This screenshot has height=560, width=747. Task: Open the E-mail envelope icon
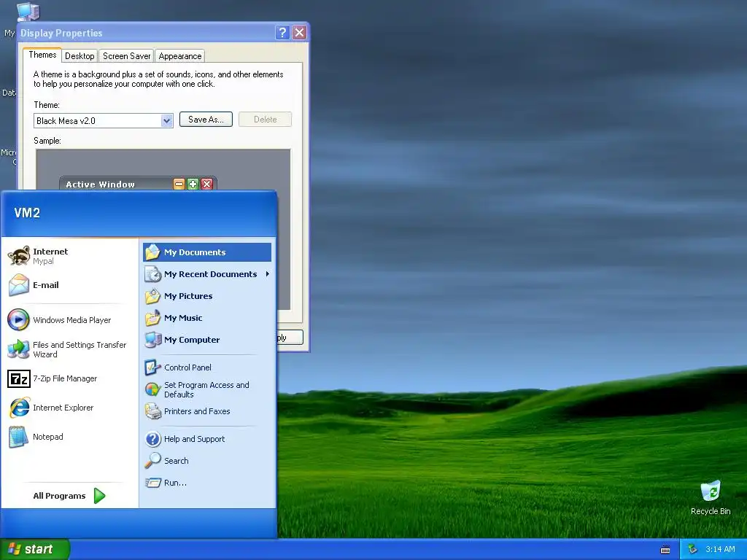pyautogui.click(x=18, y=285)
